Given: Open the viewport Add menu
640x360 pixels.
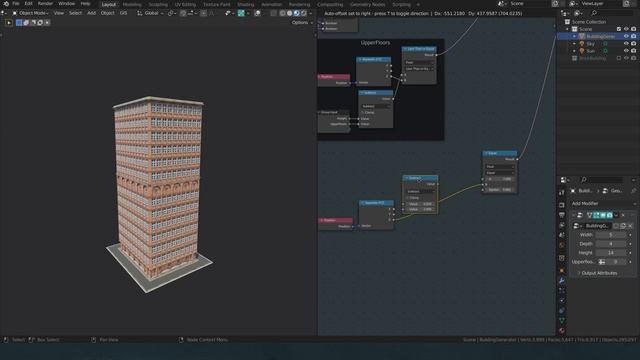Looking at the screenshot, I should 91,13.
